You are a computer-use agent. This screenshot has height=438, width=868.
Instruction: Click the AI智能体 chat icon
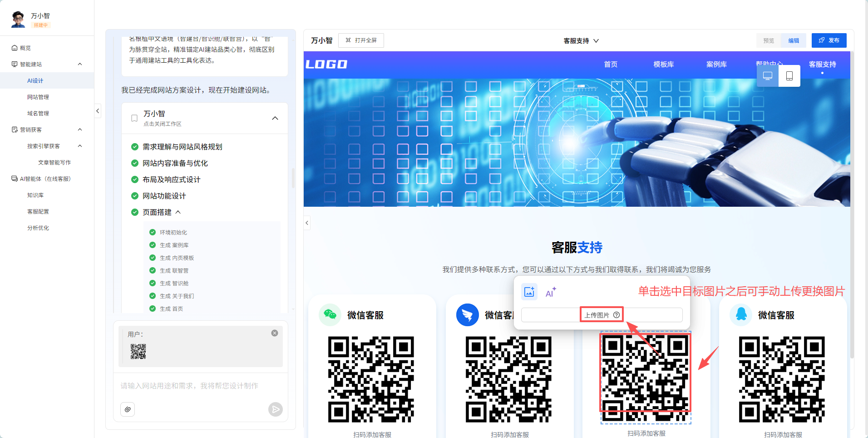pyautogui.click(x=15, y=179)
